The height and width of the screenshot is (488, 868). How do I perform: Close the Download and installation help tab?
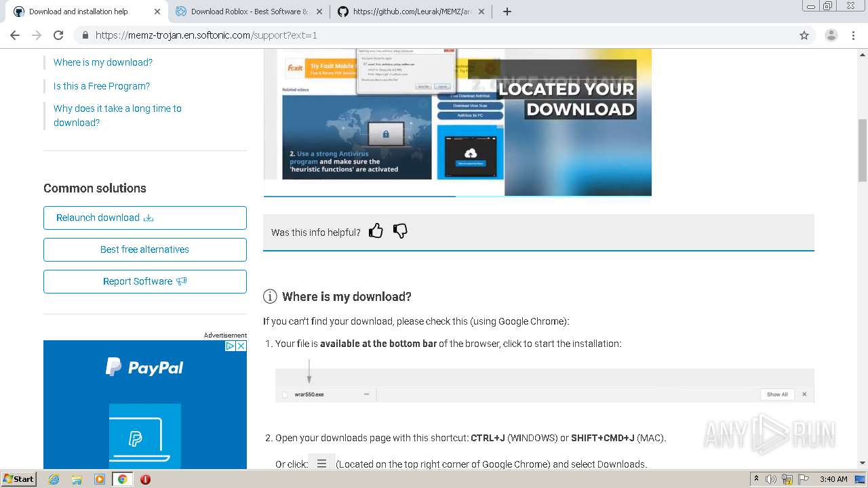click(157, 12)
